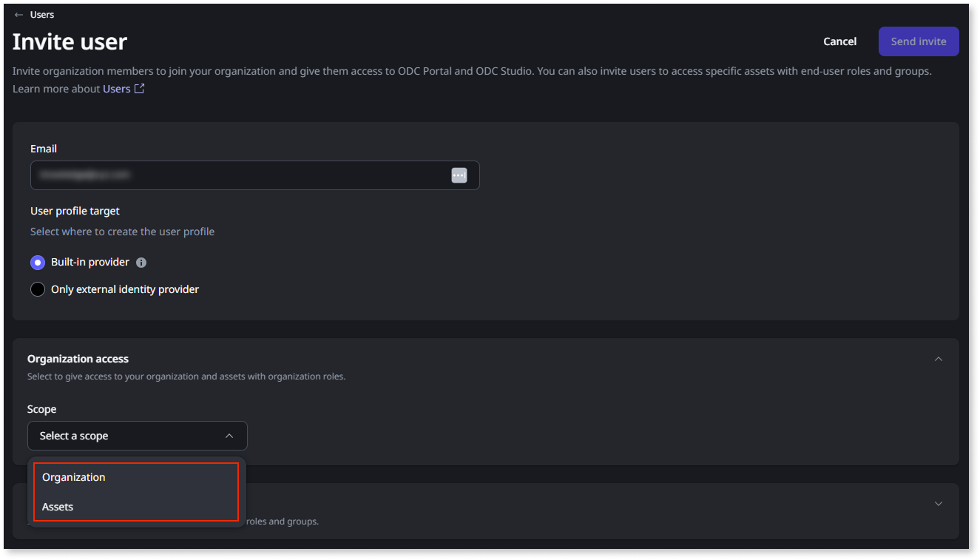The image size is (980, 560).
Task: Click the User profile target label
Action: pos(75,211)
